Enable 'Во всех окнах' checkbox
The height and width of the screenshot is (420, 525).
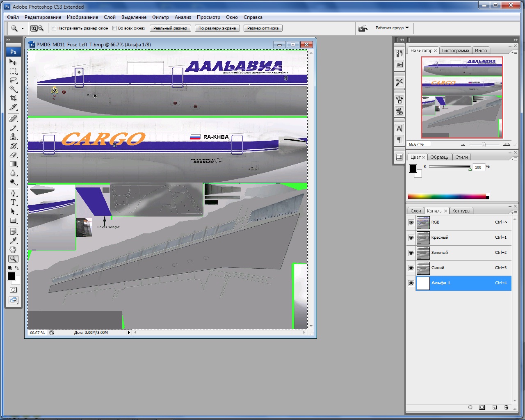pyautogui.click(x=114, y=28)
